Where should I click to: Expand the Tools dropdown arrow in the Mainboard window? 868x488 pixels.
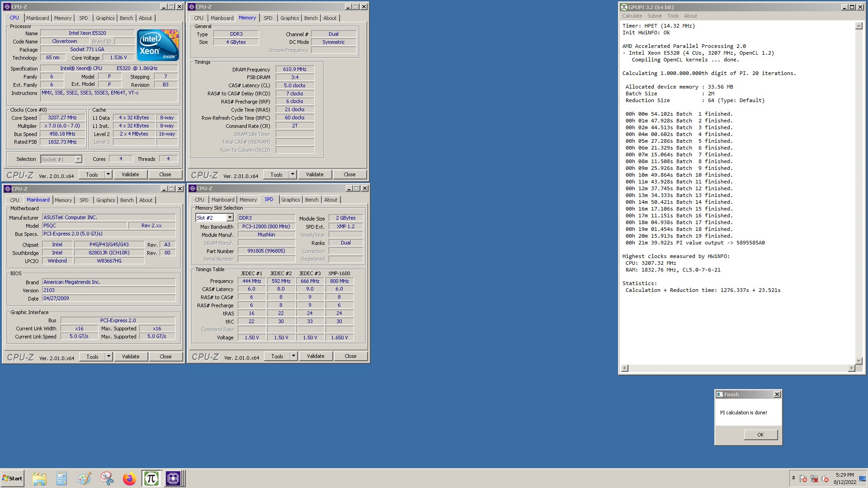point(108,357)
